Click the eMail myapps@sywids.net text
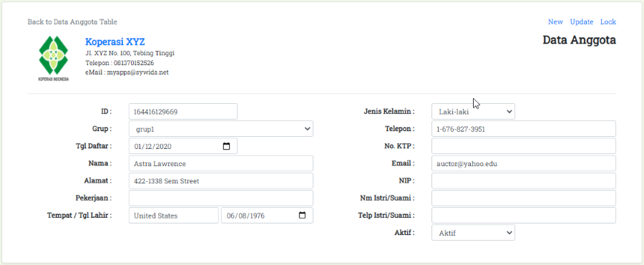The height and width of the screenshot is (265, 644). 127,72
